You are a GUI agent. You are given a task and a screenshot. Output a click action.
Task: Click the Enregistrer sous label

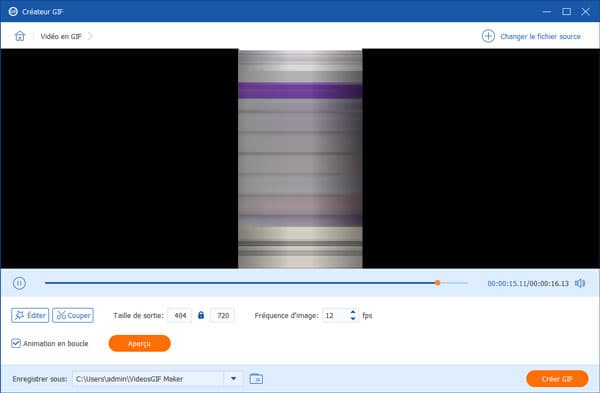(x=40, y=379)
